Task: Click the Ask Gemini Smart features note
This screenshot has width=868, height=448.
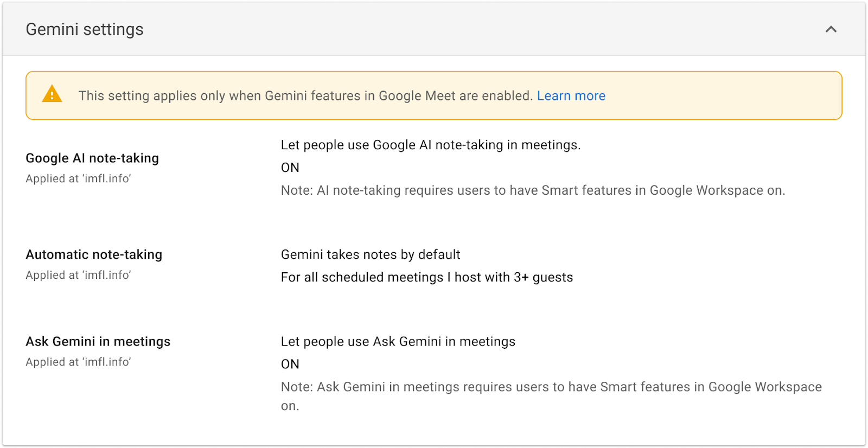Action: tap(551, 387)
